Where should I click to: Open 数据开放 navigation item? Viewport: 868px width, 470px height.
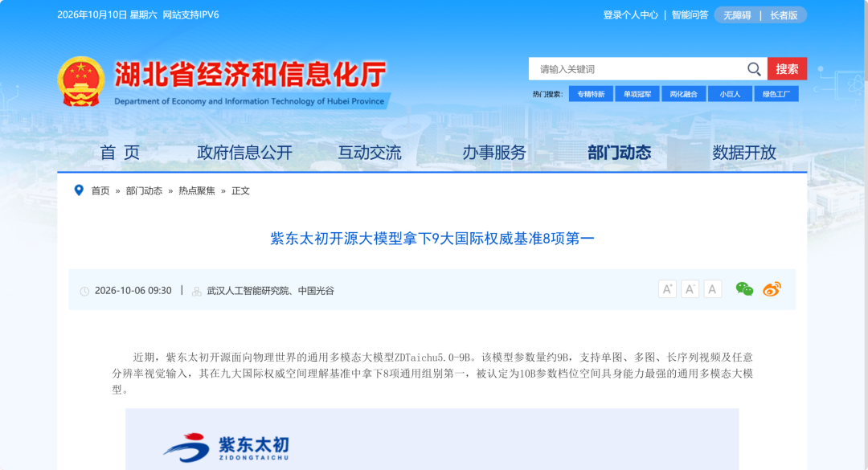744,152
